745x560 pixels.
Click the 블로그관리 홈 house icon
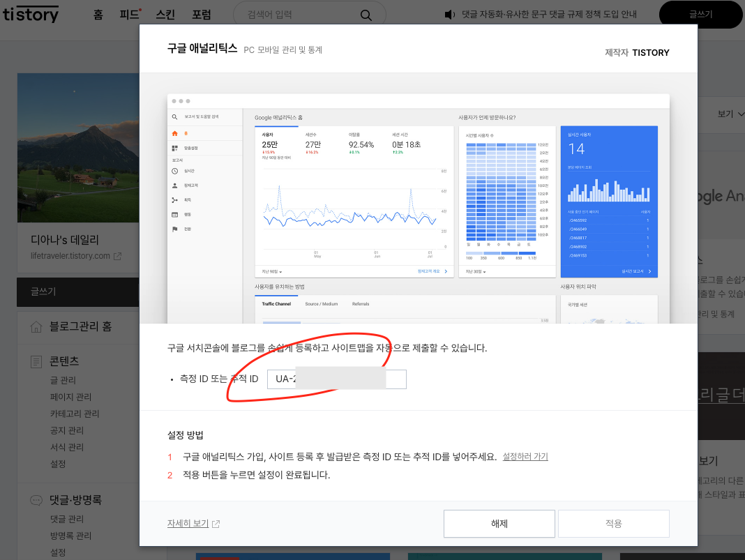[x=36, y=327]
